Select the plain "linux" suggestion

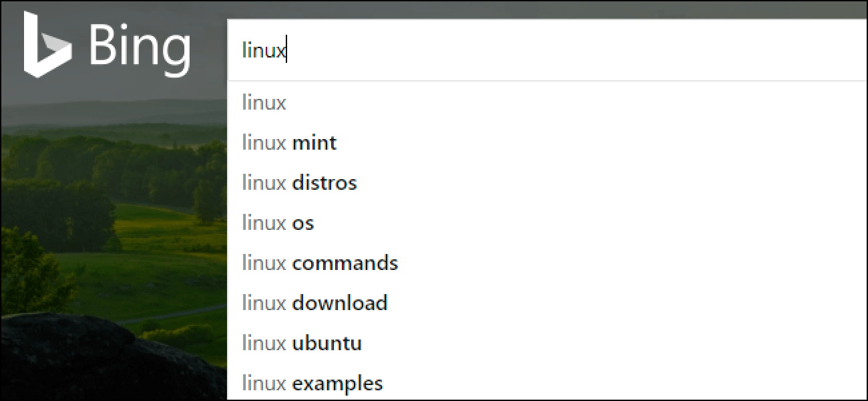264,103
